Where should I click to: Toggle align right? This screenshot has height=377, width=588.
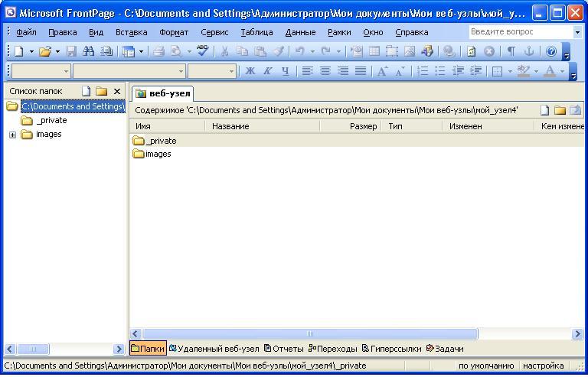click(x=343, y=71)
